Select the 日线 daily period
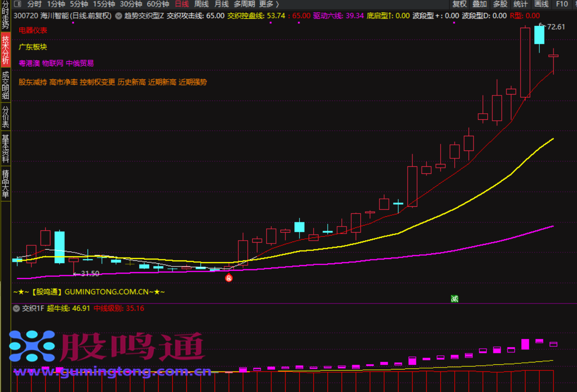The height and width of the screenshot is (392, 577). click(x=182, y=4)
